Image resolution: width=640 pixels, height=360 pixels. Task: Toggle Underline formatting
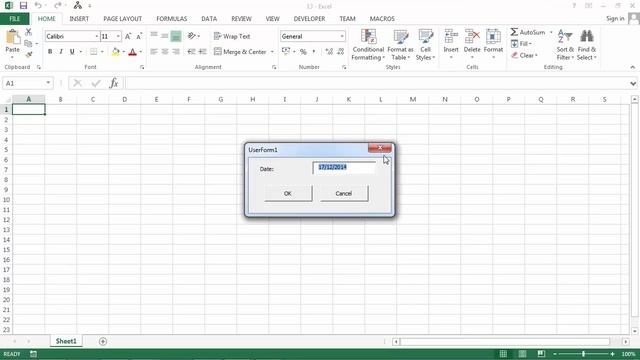point(72,51)
